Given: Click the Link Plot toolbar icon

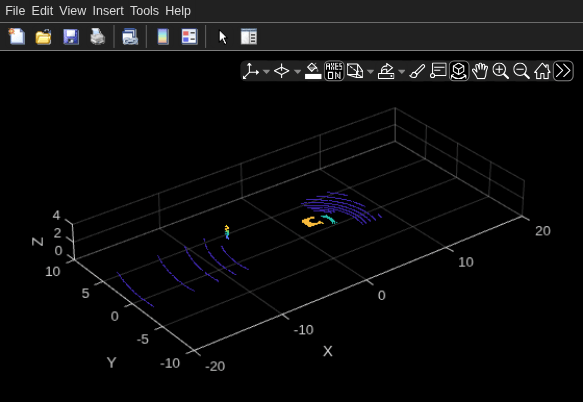Looking at the screenshot, I should pyautogui.click(x=130, y=36).
